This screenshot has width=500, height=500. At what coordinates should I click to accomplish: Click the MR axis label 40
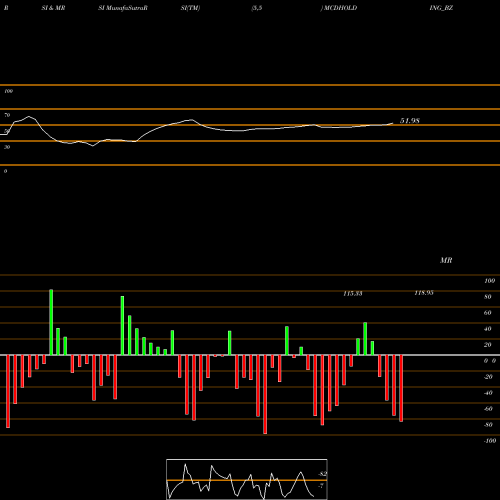tap(488, 329)
